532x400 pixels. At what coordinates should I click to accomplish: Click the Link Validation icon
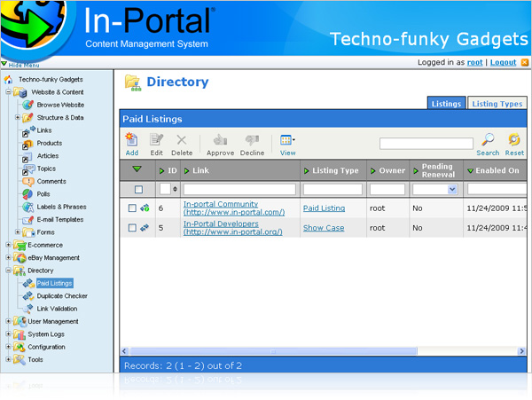[x=28, y=309]
